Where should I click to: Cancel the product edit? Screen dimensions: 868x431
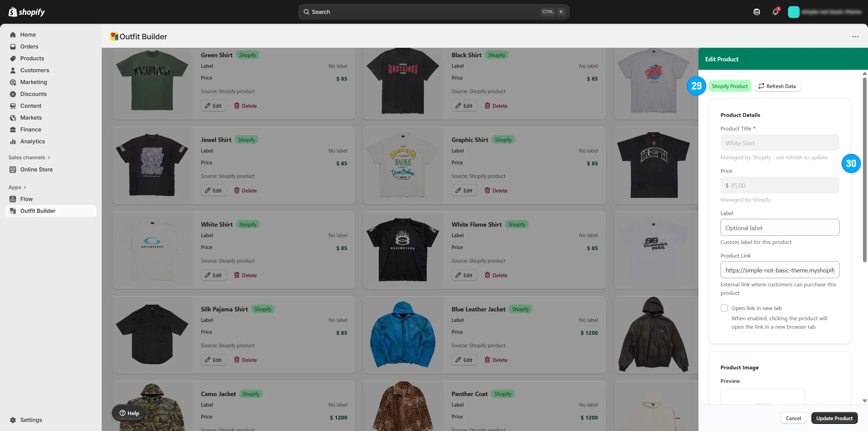[793, 418]
